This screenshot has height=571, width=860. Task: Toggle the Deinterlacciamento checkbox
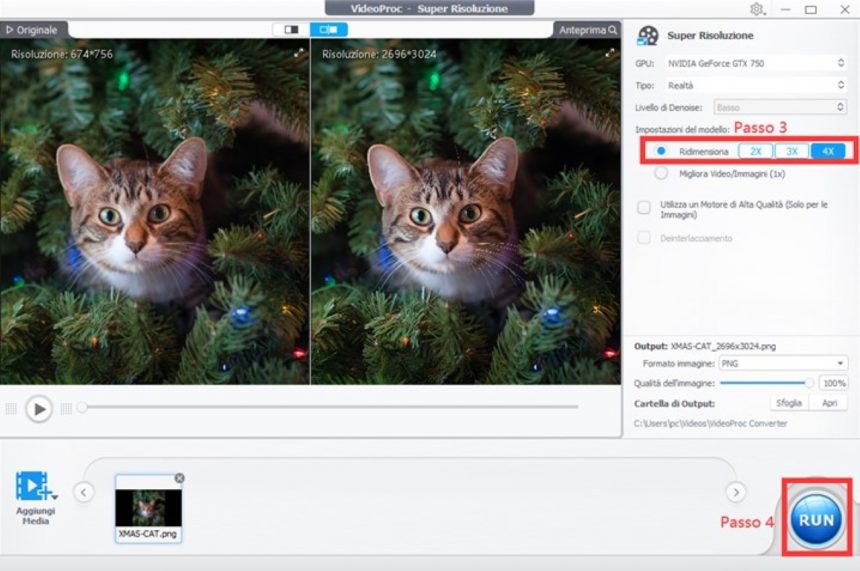tap(644, 238)
